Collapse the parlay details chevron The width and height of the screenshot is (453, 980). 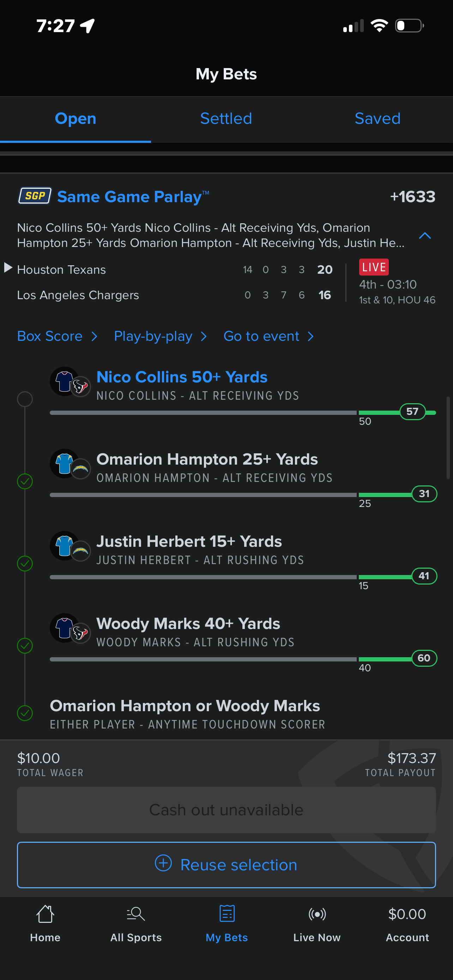[x=424, y=236]
